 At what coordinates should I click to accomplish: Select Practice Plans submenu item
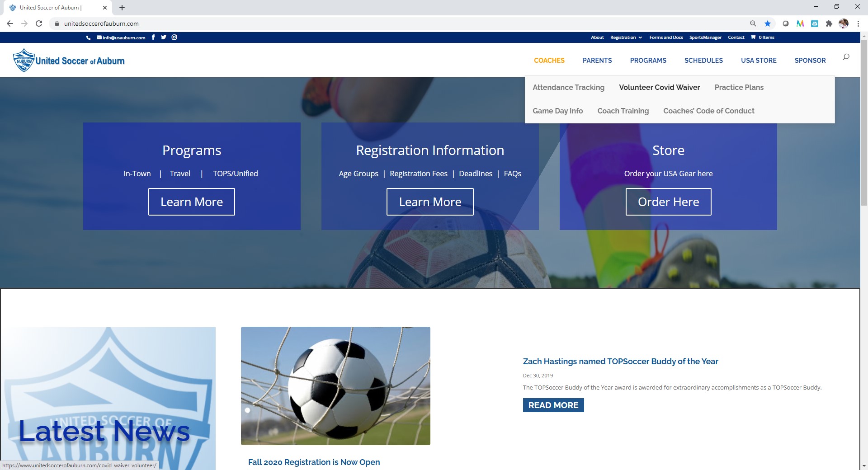point(739,87)
